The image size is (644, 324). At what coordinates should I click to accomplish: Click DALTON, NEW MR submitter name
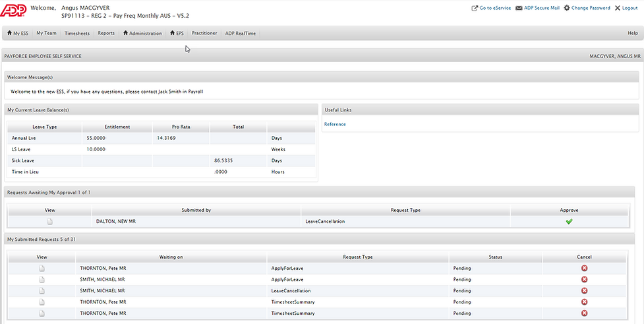[116, 222]
